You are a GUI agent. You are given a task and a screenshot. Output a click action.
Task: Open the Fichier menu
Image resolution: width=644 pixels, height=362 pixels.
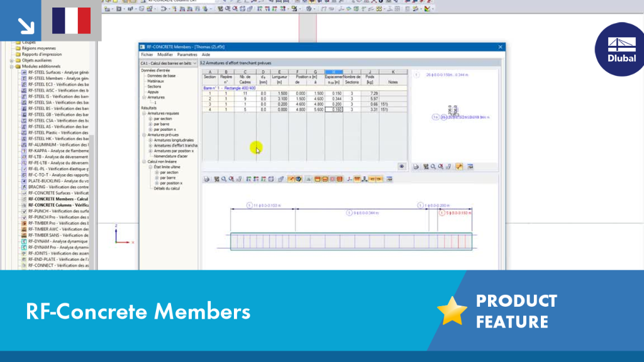[x=147, y=55]
